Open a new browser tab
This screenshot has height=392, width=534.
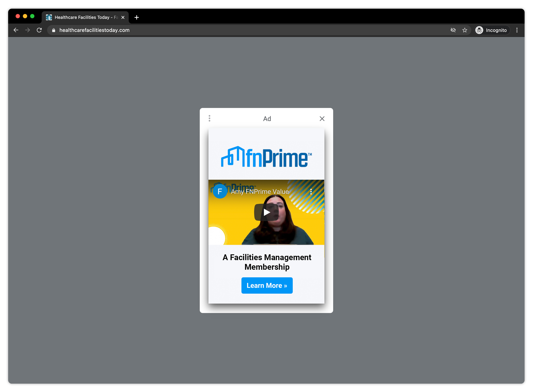(136, 17)
